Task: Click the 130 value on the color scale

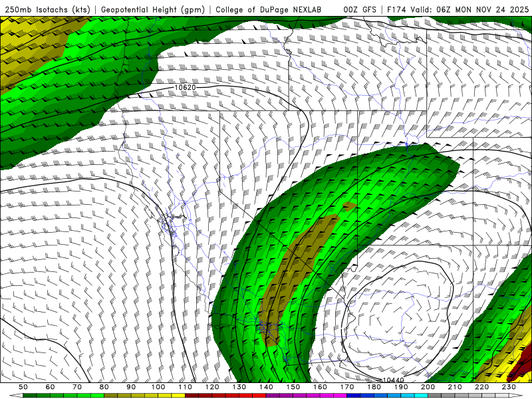Action: [239, 387]
